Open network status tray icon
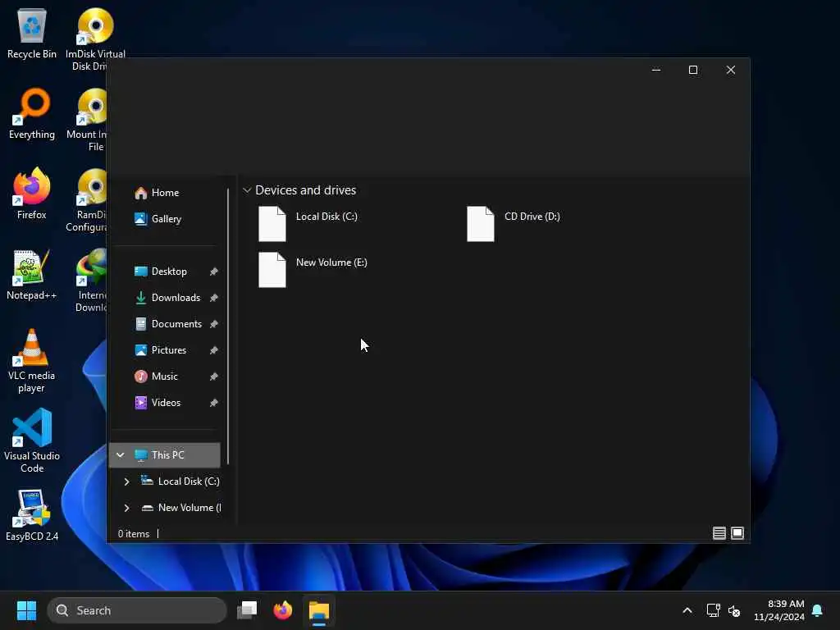This screenshot has width=840, height=630. [713, 610]
